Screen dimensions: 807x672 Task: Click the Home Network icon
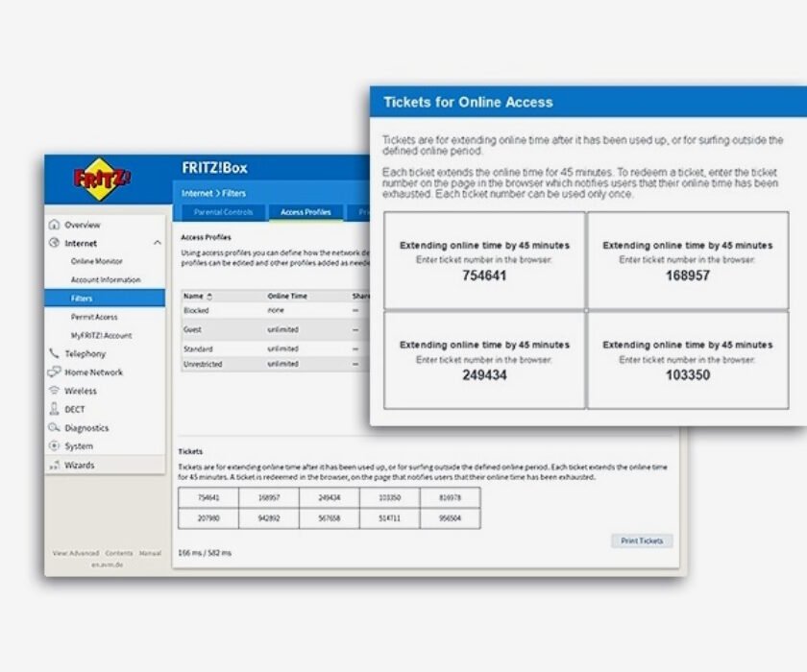click(54, 372)
